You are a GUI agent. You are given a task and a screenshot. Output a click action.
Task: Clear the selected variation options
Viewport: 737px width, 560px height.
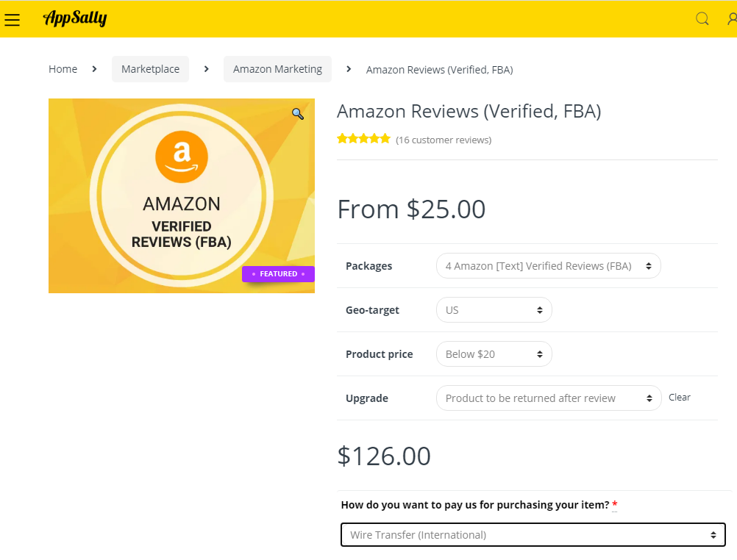click(679, 398)
